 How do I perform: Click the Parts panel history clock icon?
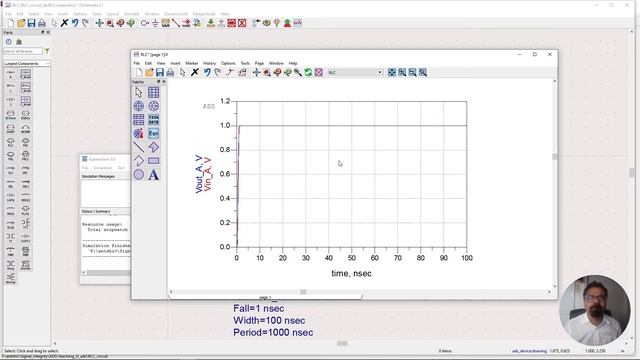tap(9, 42)
